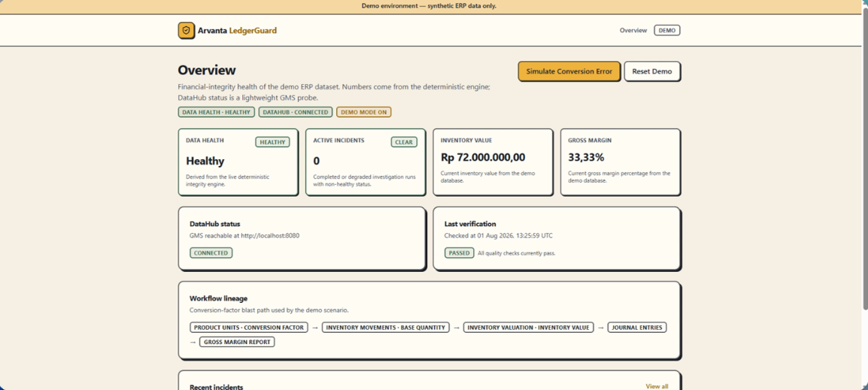868x390 pixels.
Task: Click the Workflow lineage heading
Action: (218, 298)
